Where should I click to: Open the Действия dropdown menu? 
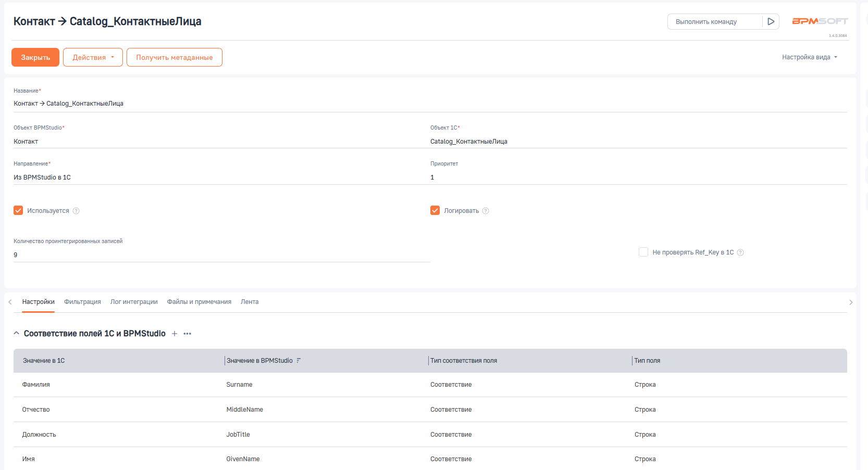(93, 57)
